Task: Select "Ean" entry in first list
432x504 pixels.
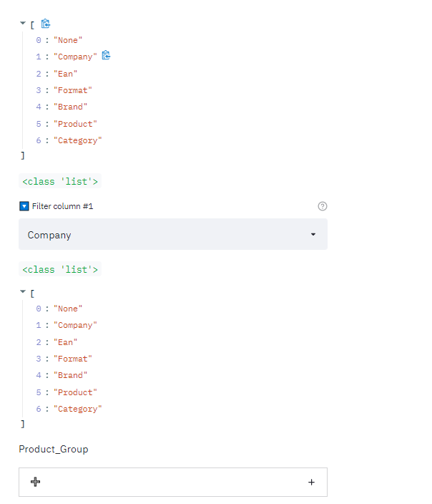Action: (65, 73)
